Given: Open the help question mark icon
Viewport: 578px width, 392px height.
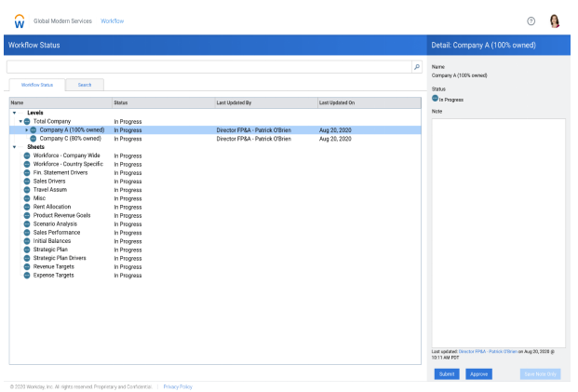Looking at the screenshot, I should click(x=531, y=21).
